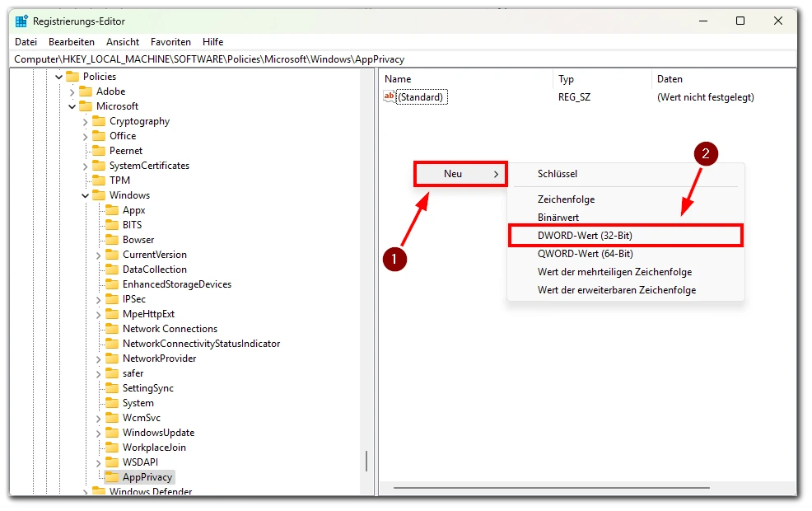Choose DWORD-Wert (32-Bit)
812x511 pixels.
(x=625, y=236)
